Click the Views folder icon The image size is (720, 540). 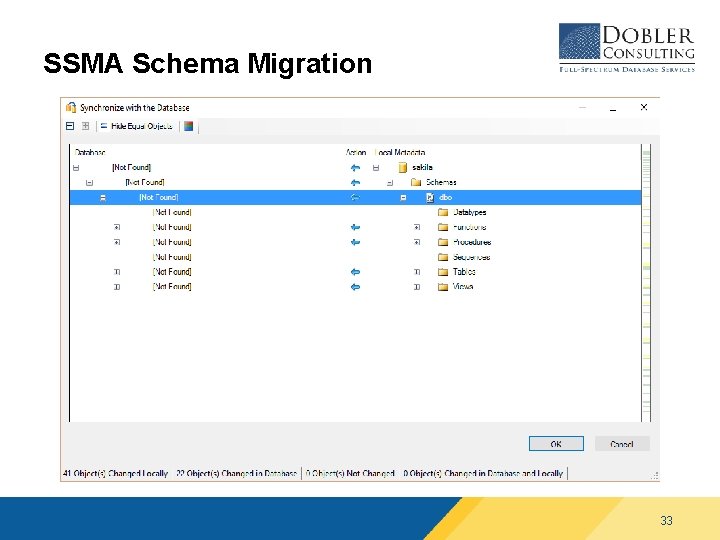click(443, 287)
